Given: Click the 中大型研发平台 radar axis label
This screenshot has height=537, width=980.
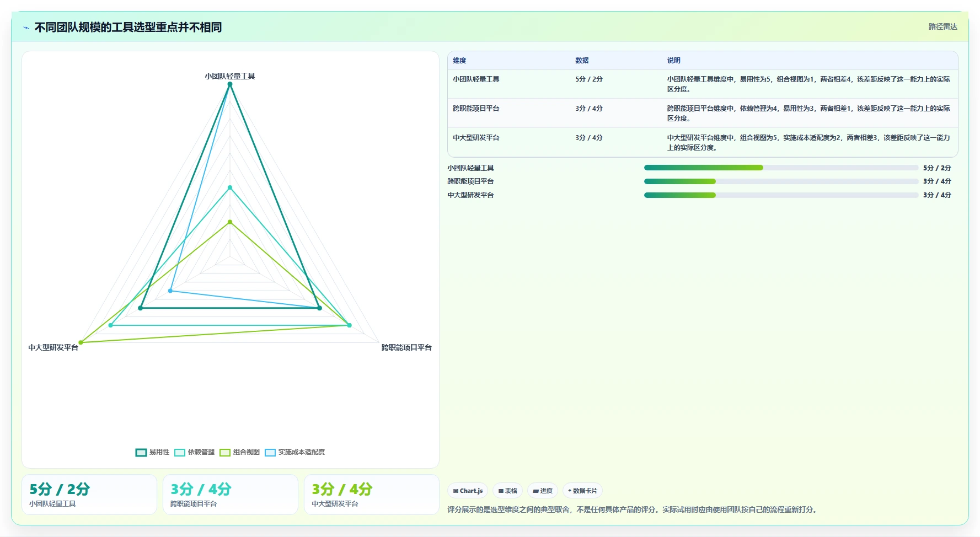Looking at the screenshot, I should tap(53, 347).
